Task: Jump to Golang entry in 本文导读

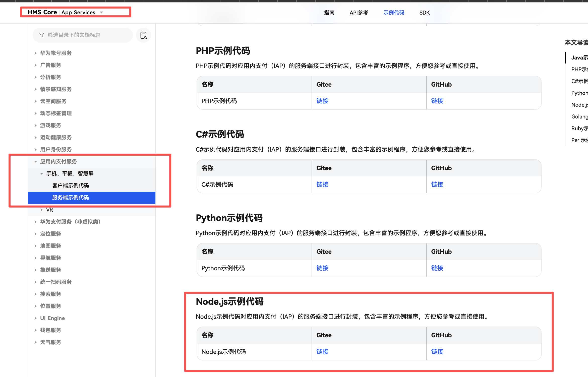Action: [579, 117]
